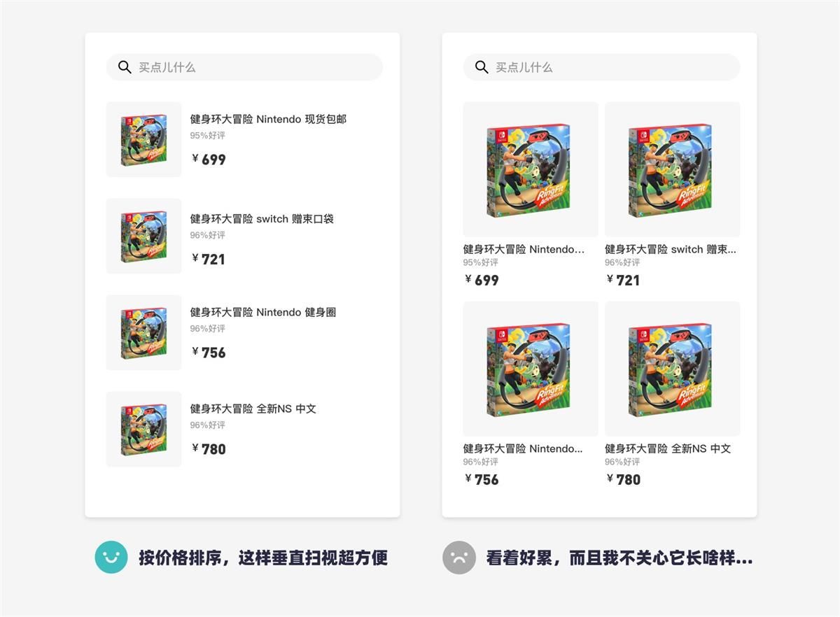Open list thumbnail for the ¥756 product
The height and width of the screenshot is (617, 840).
pyautogui.click(x=143, y=332)
